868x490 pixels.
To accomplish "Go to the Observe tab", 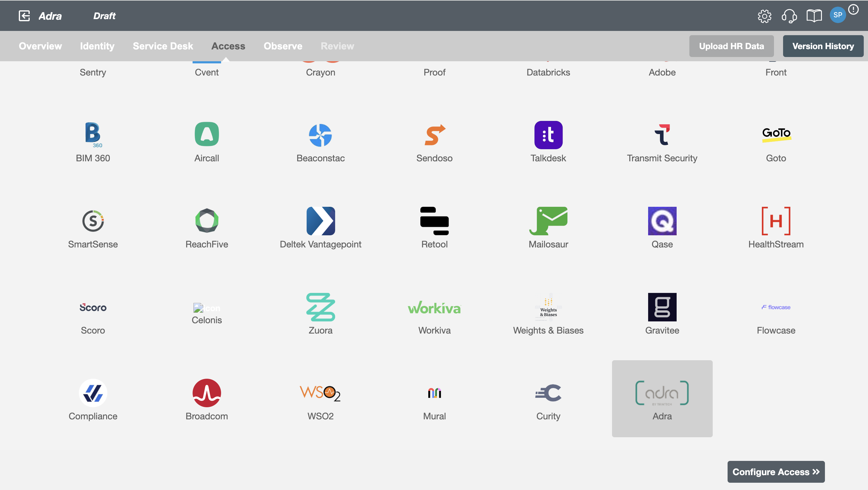I will (283, 46).
